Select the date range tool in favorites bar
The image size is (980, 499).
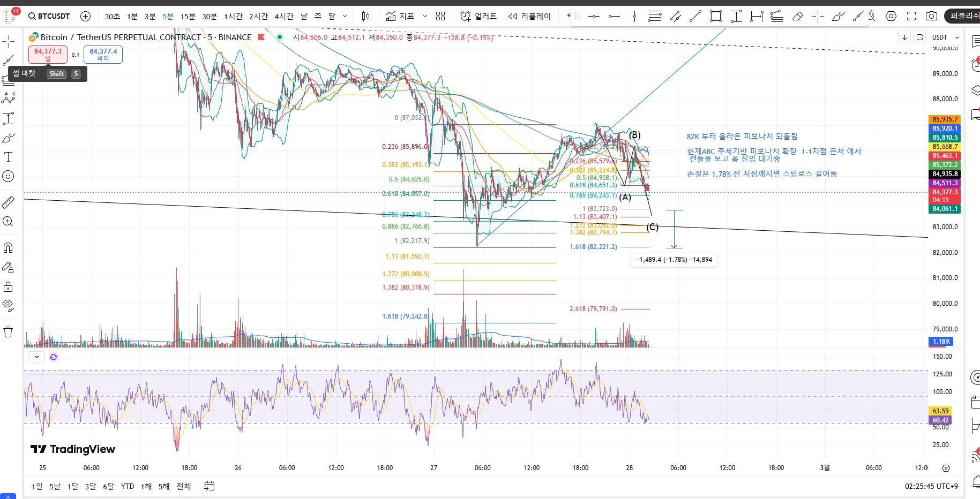[x=757, y=17]
